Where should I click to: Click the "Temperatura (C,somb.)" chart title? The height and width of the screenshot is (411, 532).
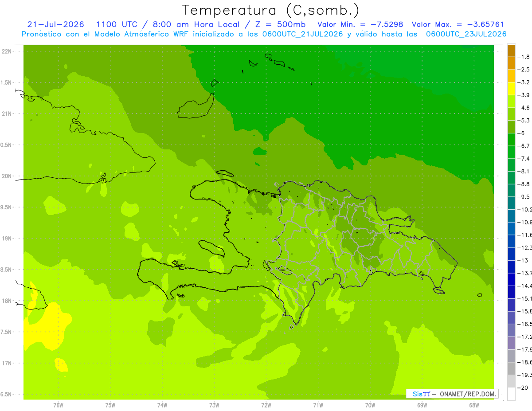[270, 10]
